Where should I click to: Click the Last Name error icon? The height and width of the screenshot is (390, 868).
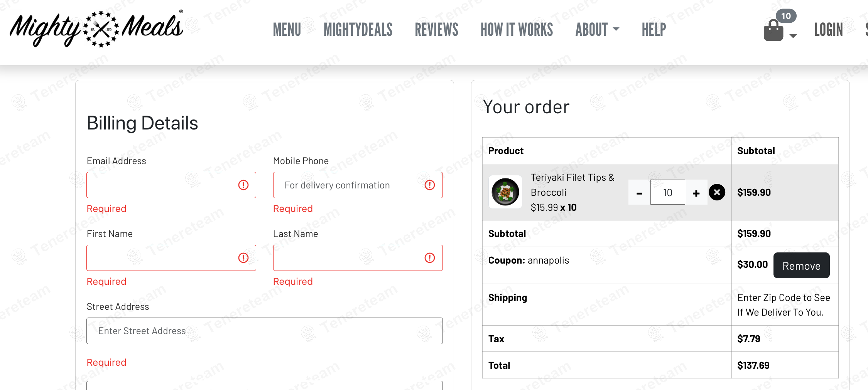(x=430, y=258)
